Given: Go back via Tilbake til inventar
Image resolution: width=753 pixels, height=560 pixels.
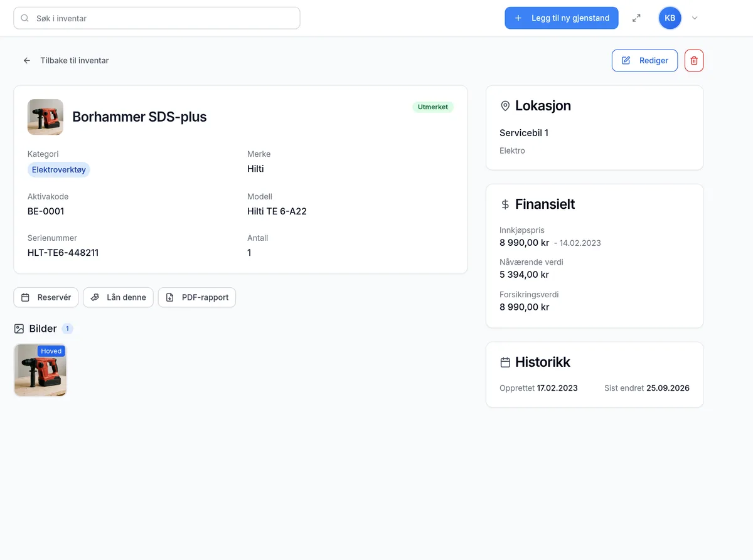Looking at the screenshot, I should (x=66, y=61).
